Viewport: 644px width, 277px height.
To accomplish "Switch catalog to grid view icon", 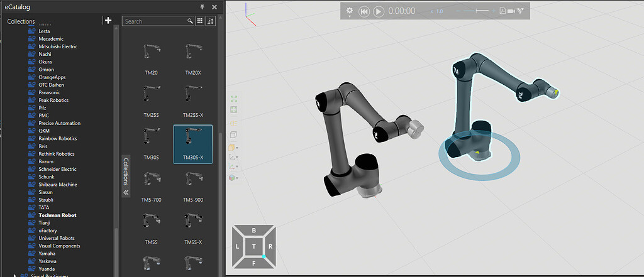I will tap(200, 21).
